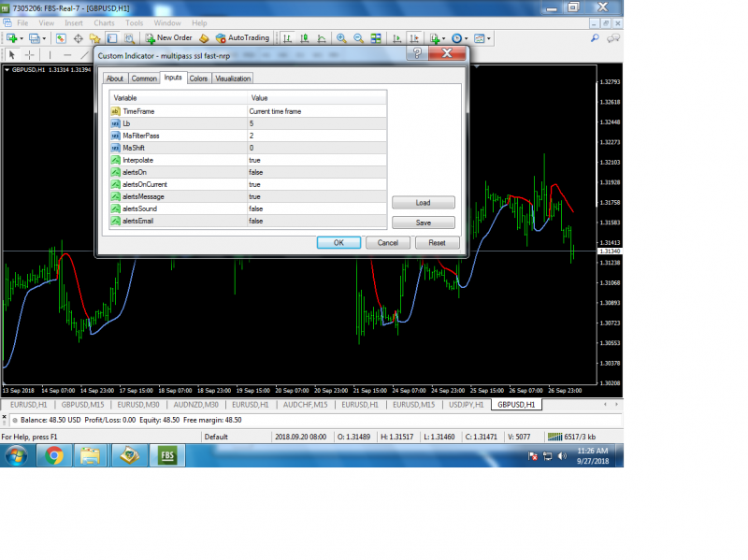
Task: Click the Load button
Action: pyautogui.click(x=424, y=203)
